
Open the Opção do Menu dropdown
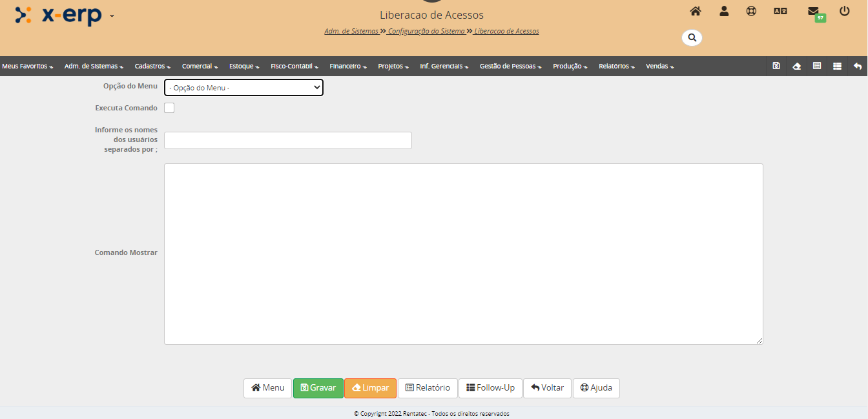coord(243,87)
